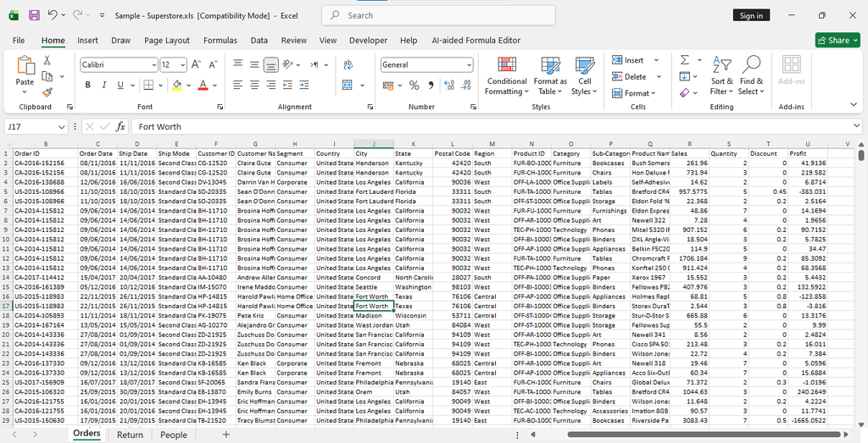Click the AutoSum sigma icon
This screenshot has width=868, height=443.
click(x=684, y=61)
